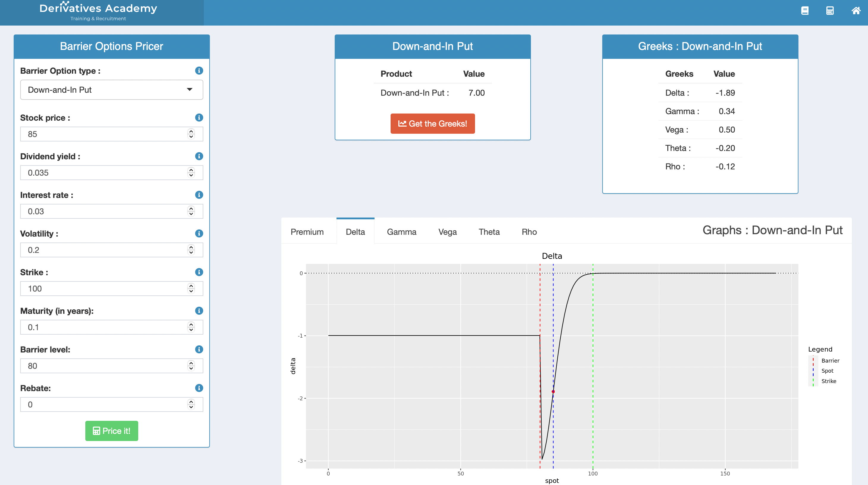Open the calculator icon in header
The width and height of the screenshot is (868, 485).
(x=830, y=11)
